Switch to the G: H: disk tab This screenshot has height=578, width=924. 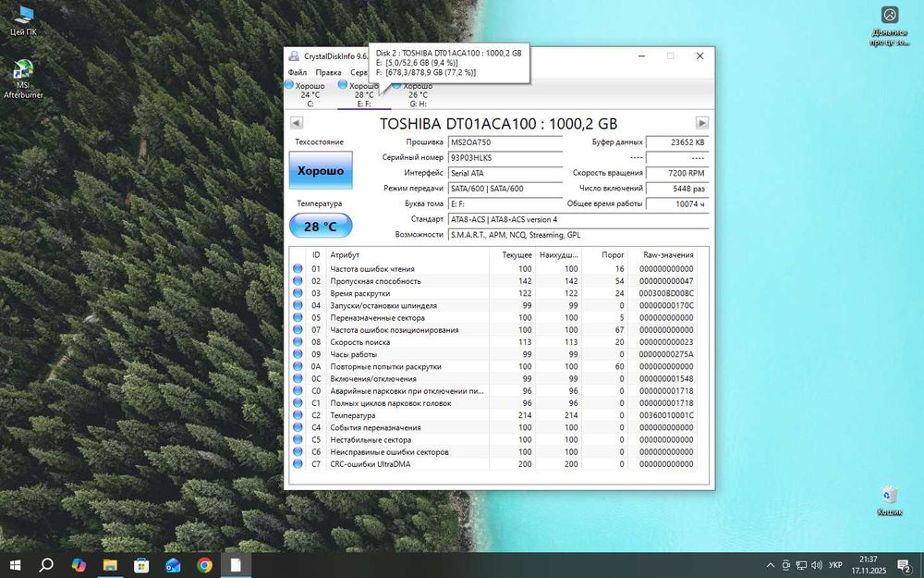pos(418,94)
